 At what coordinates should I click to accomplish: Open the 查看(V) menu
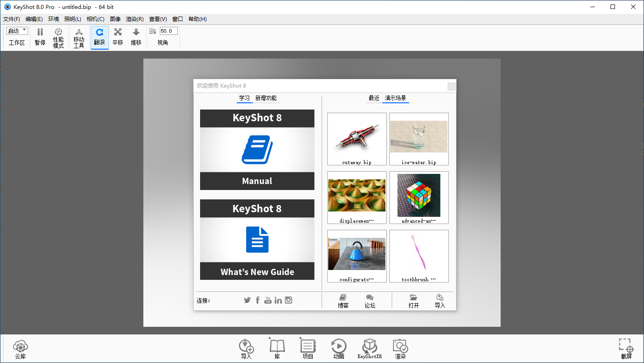point(158,19)
